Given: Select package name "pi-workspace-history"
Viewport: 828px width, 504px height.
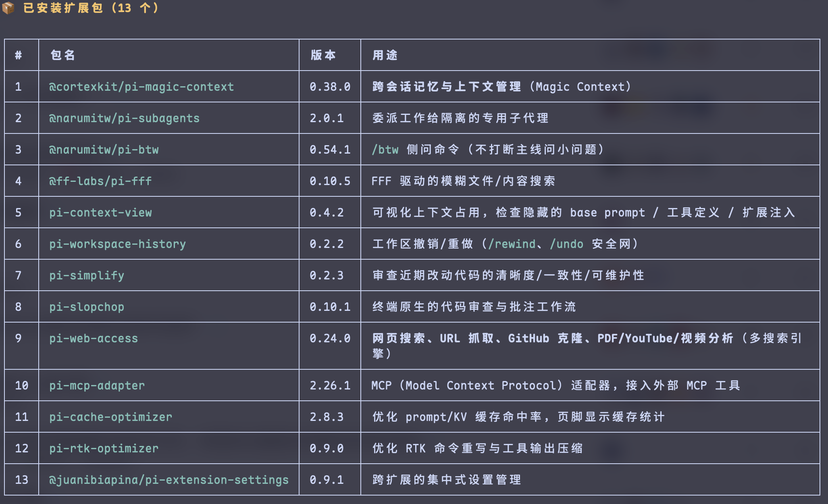Looking at the screenshot, I should point(117,244).
